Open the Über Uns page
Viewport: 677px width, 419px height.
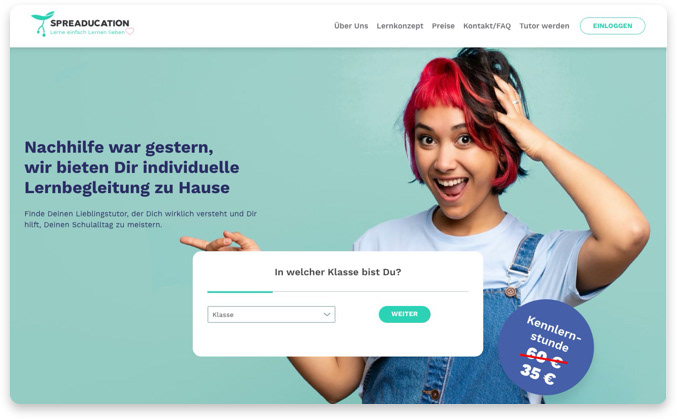(351, 26)
